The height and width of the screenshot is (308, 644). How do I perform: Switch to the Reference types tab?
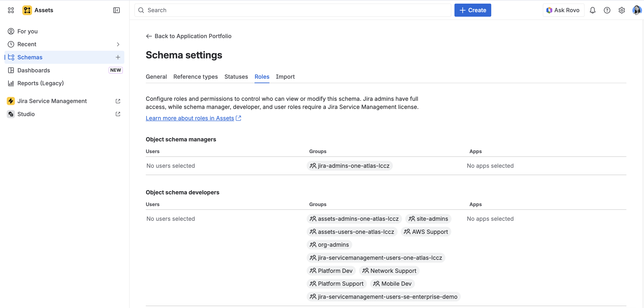click(x=195, y=77)
